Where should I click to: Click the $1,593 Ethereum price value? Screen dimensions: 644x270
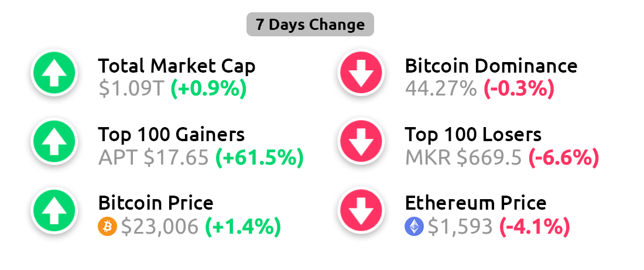coord(460,227)
